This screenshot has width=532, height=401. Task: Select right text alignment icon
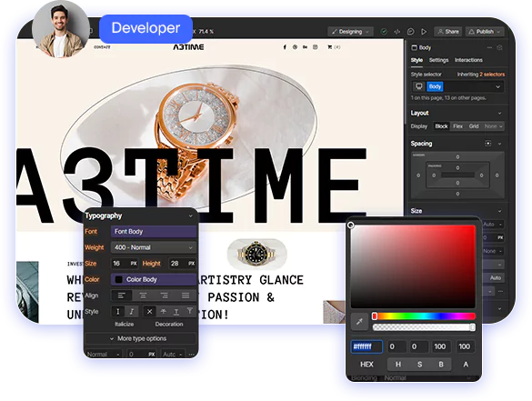(x=165, y=296)
